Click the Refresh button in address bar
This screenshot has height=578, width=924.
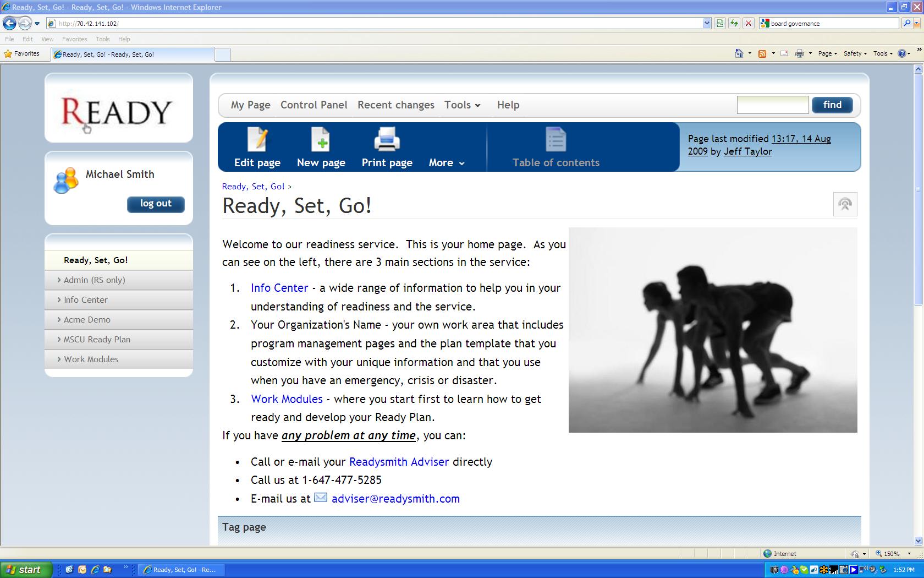coord(734,23)
